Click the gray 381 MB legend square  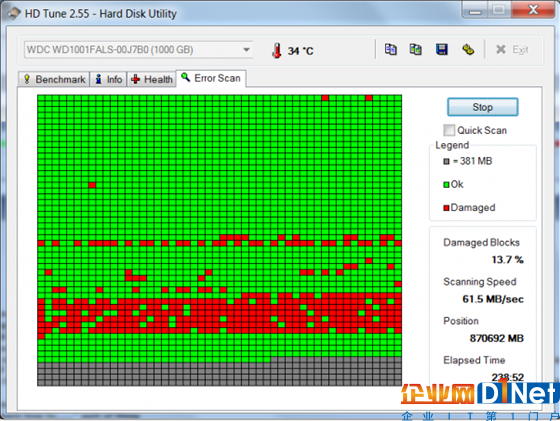click(x=446, y=161)
